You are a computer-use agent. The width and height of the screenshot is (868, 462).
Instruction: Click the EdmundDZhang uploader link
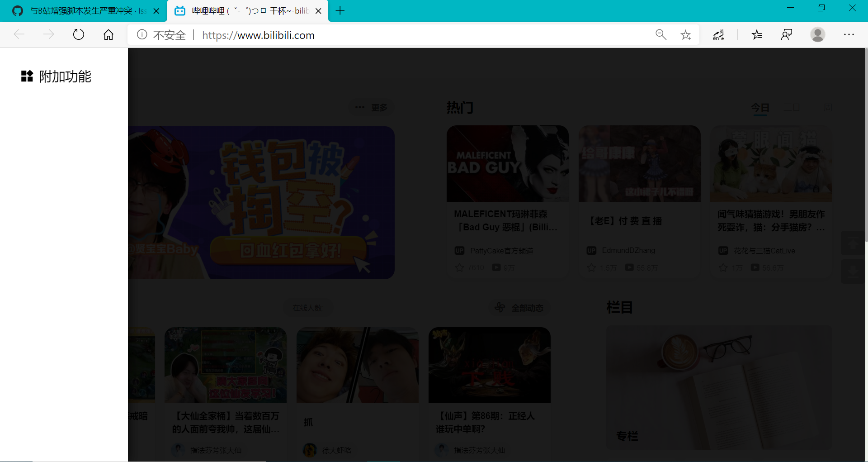pos(628,250)
